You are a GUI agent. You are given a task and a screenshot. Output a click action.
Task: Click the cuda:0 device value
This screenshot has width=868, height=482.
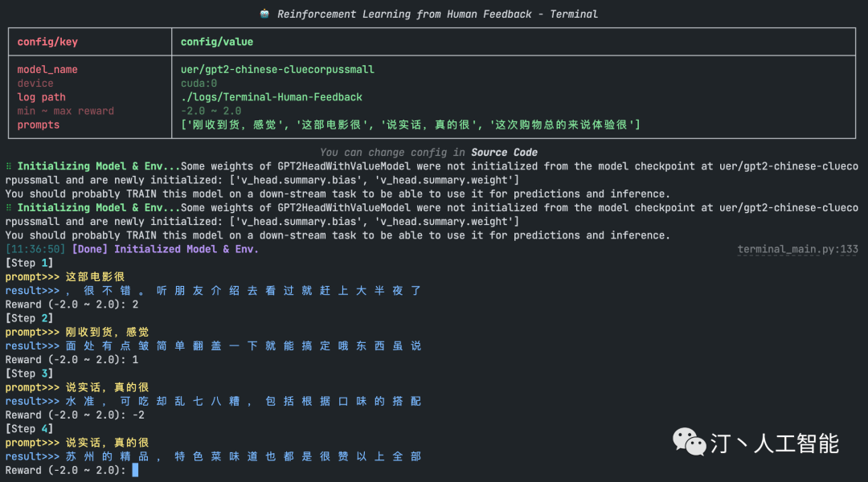coord(199,84)
